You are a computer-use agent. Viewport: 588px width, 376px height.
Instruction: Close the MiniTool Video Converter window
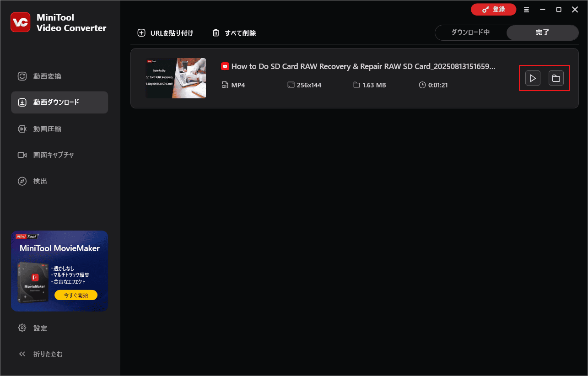click(x=575, y=10)
